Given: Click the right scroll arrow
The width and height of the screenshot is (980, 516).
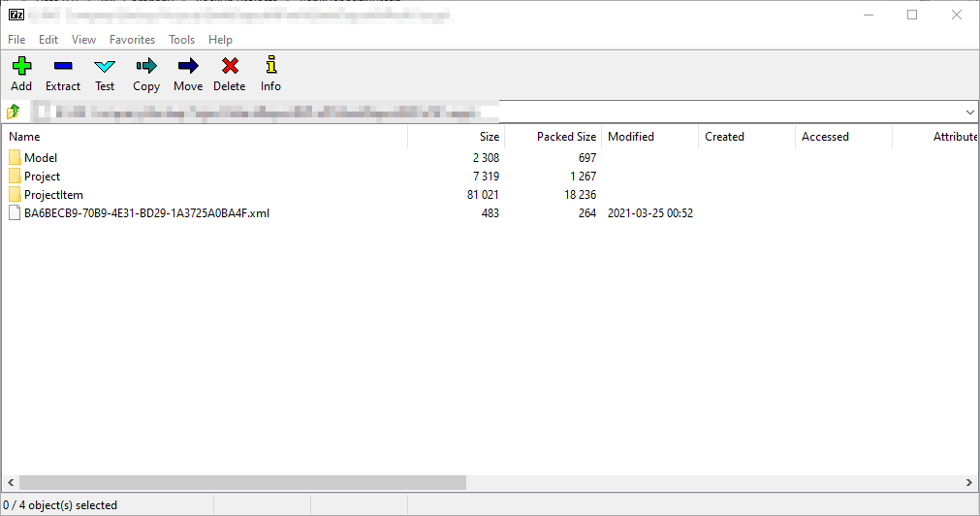Looking at the screenshot, I should 970,482.
